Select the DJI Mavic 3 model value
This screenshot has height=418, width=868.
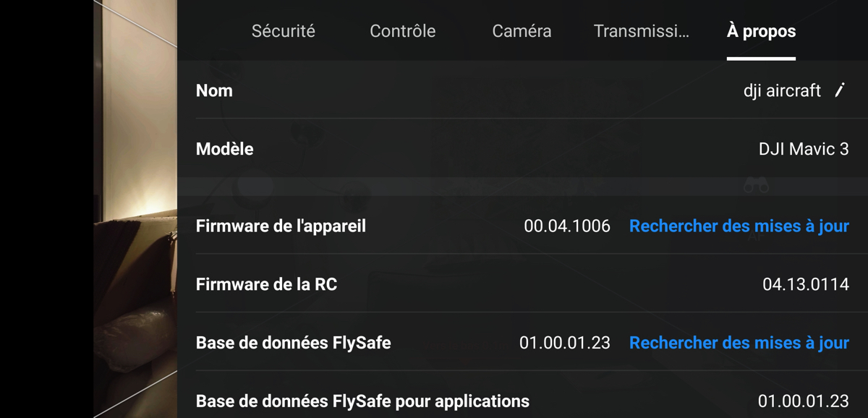point(804,149)
